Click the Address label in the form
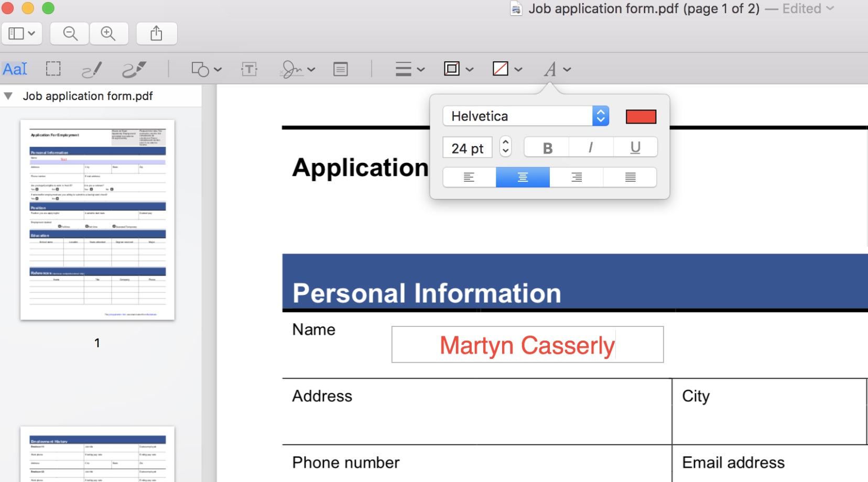 (x=322, y=396)
